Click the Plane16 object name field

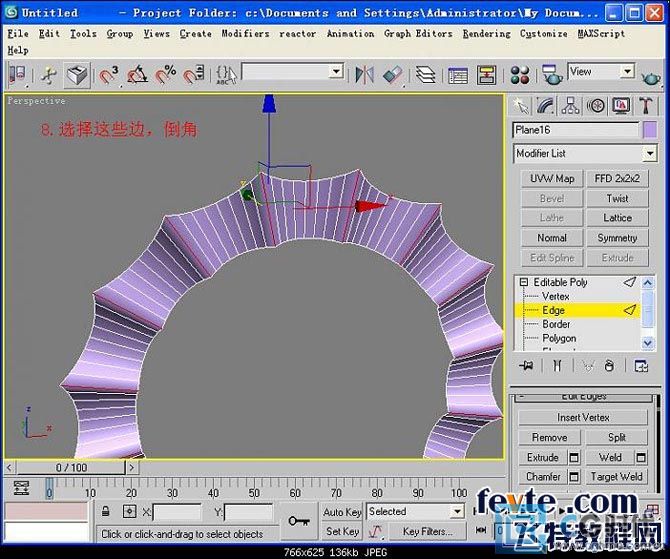576,130
